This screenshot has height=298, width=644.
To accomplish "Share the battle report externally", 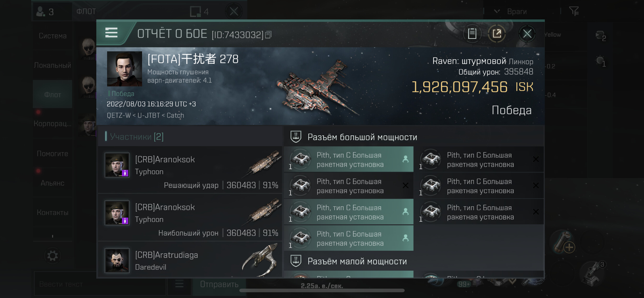I will click(x=496, y=34).
